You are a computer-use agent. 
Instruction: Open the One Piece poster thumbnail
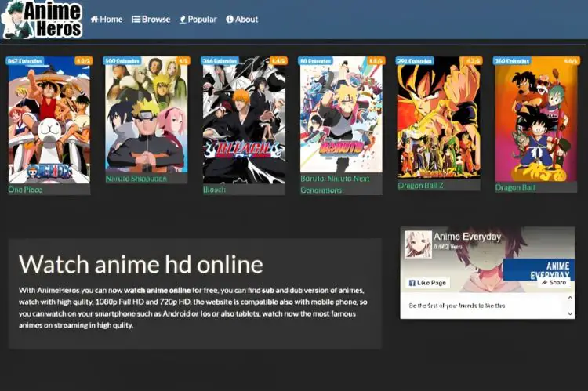tap(49, 120)
